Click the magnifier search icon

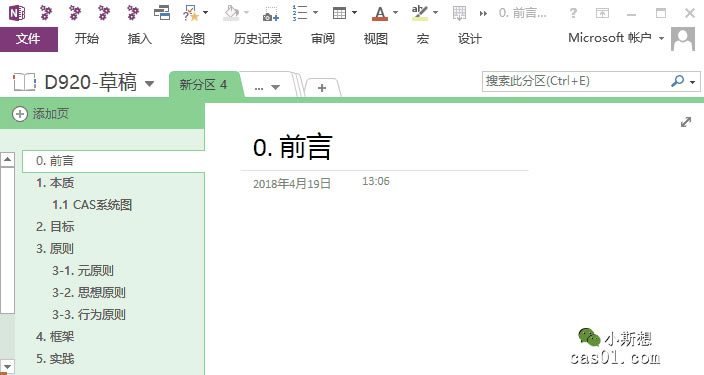click(677, 81)
